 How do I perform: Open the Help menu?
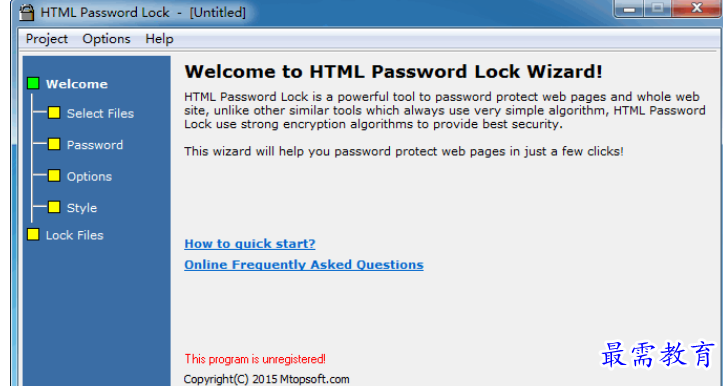160,39
